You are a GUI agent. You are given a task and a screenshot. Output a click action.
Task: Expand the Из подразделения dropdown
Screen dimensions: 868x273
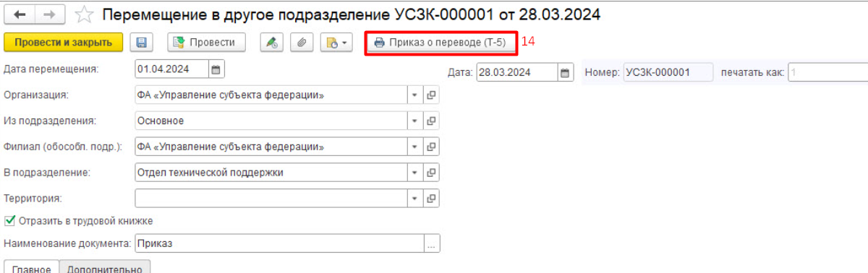pyautogui.click(x=415, y=121)
